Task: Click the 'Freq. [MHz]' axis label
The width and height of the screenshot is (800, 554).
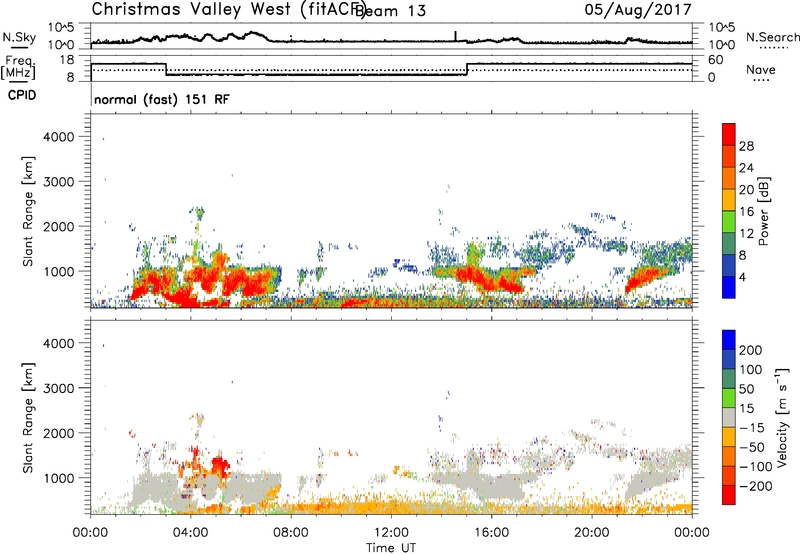Action: (x=19, y=67)
